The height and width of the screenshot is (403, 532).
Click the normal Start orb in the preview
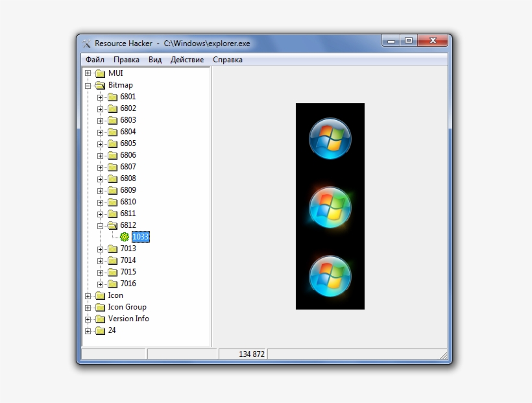tap(330, 138)
